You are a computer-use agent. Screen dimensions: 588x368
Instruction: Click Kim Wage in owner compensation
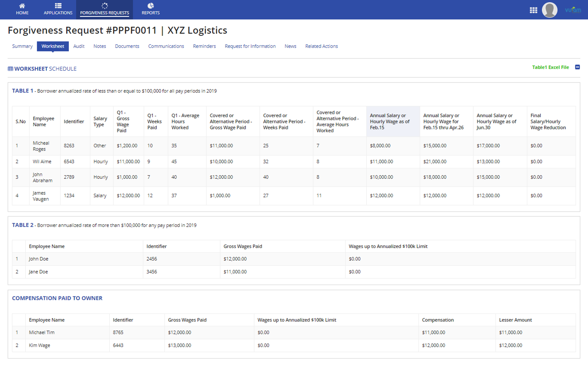tap(40, 345)
